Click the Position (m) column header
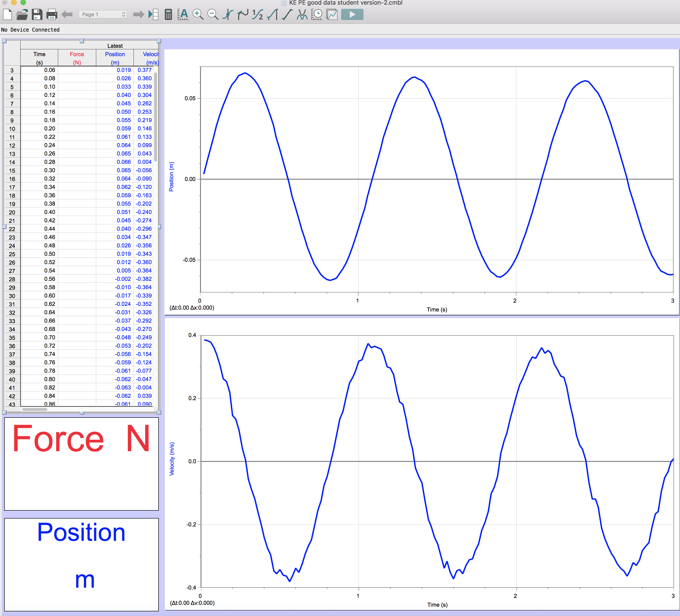The image size is (680, 616). pyautogui.click(x=115, y=58)
